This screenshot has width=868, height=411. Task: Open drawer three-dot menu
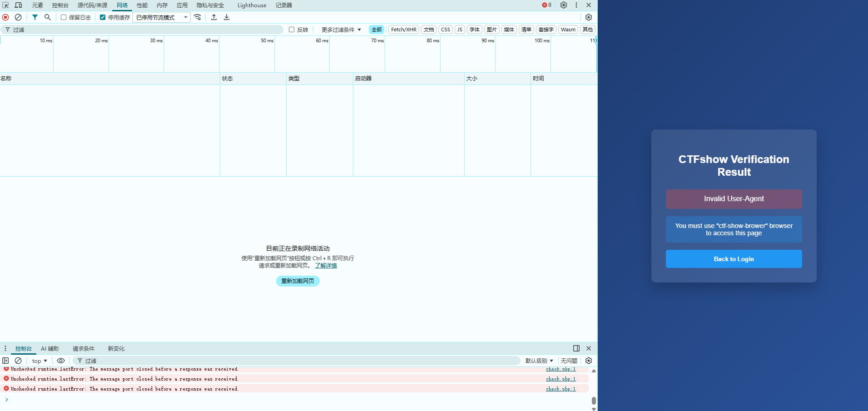click(x=5, y=348)
